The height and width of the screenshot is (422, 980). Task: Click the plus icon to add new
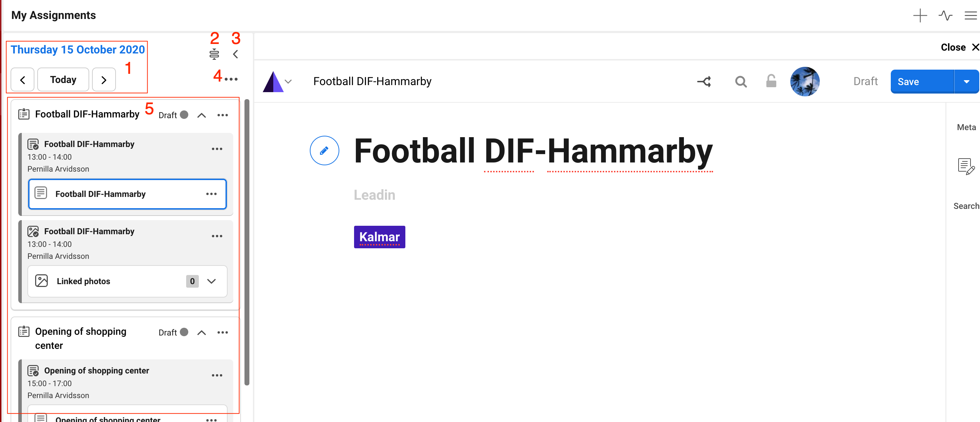click(x=920, y=15)
